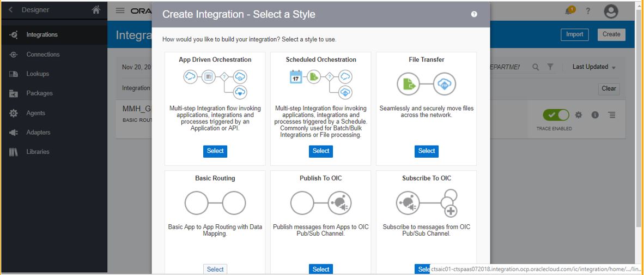
Task: Click the Clear button
Action: (609, 89)
